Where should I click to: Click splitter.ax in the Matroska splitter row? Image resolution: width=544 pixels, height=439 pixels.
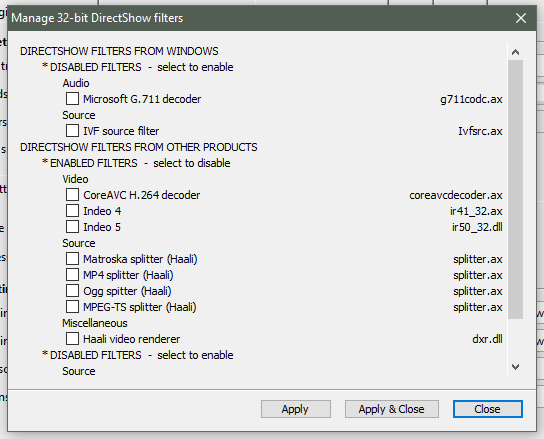(478, 259)
